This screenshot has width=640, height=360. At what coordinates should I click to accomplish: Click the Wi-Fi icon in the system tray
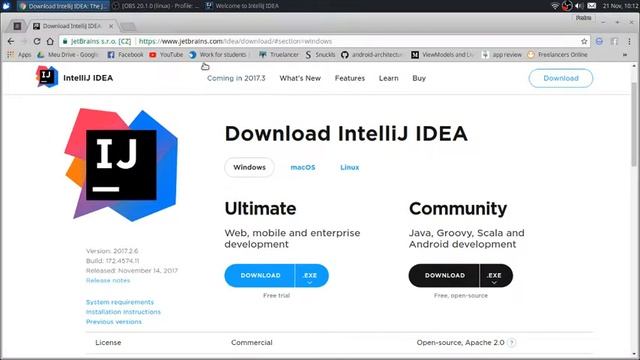[555, 6]
